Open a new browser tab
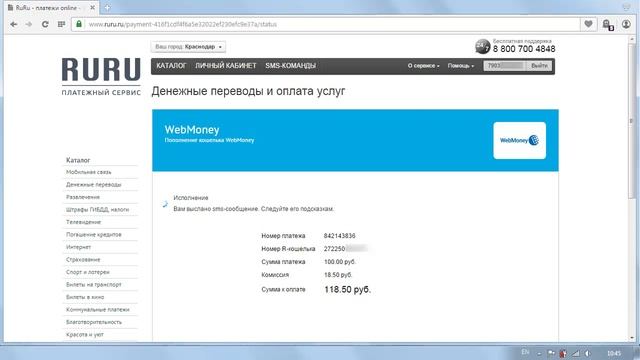Image resolution: width=640 pixels, height=360 pixels. 107,7
